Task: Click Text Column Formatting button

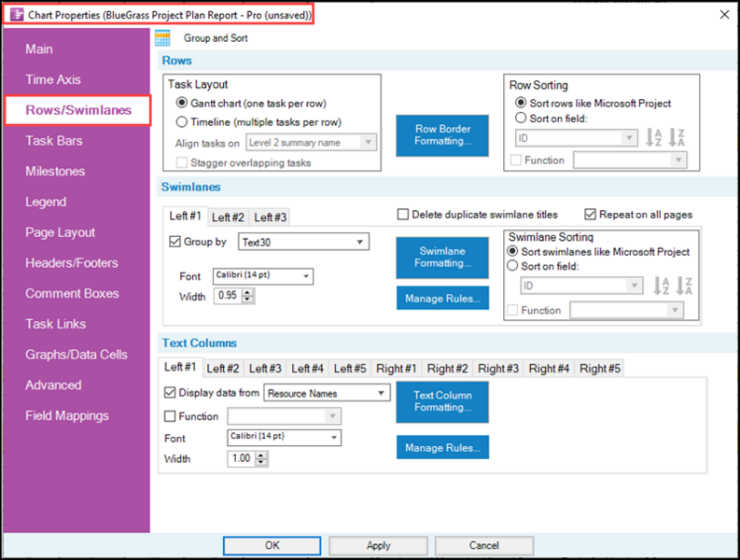Action: (x=442, y=402)
